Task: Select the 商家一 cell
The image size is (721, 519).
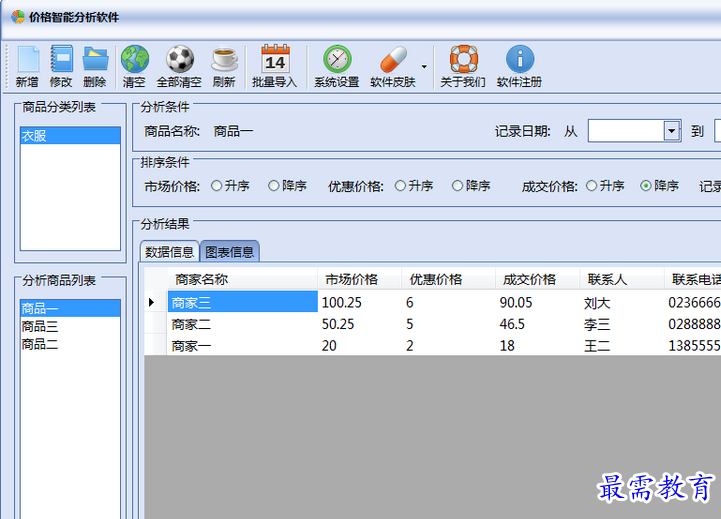Action: tap(242, 346)
